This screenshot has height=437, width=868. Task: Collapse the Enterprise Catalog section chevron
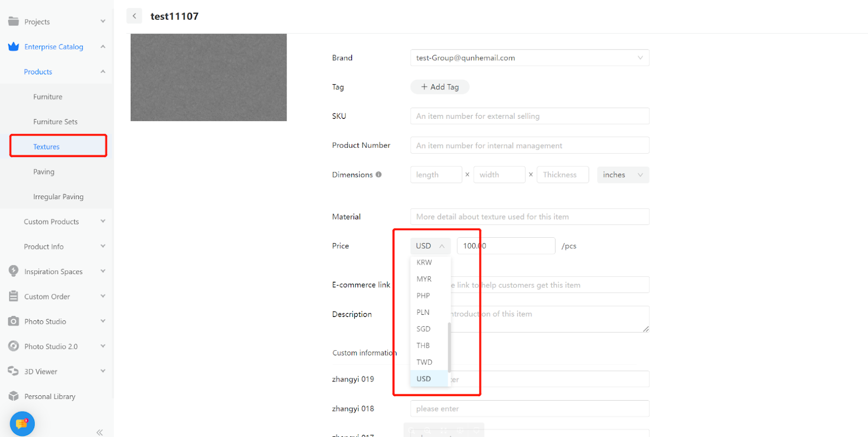103,47
